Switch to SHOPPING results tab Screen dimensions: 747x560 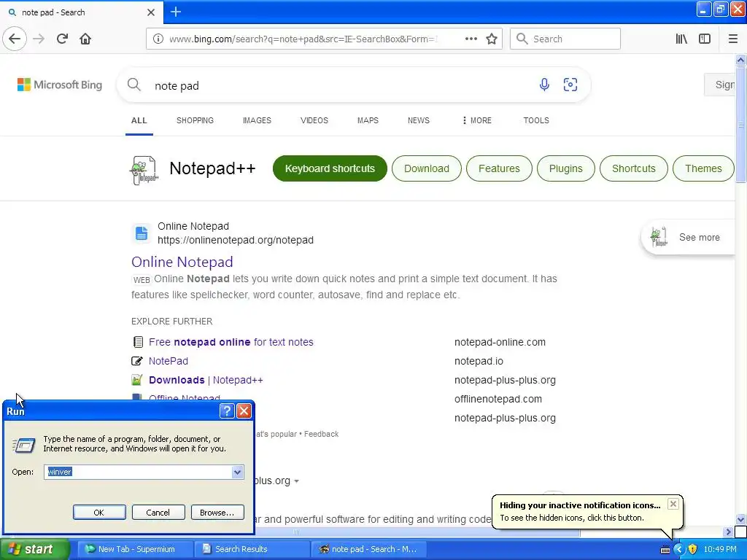click(x=195, y=120)
